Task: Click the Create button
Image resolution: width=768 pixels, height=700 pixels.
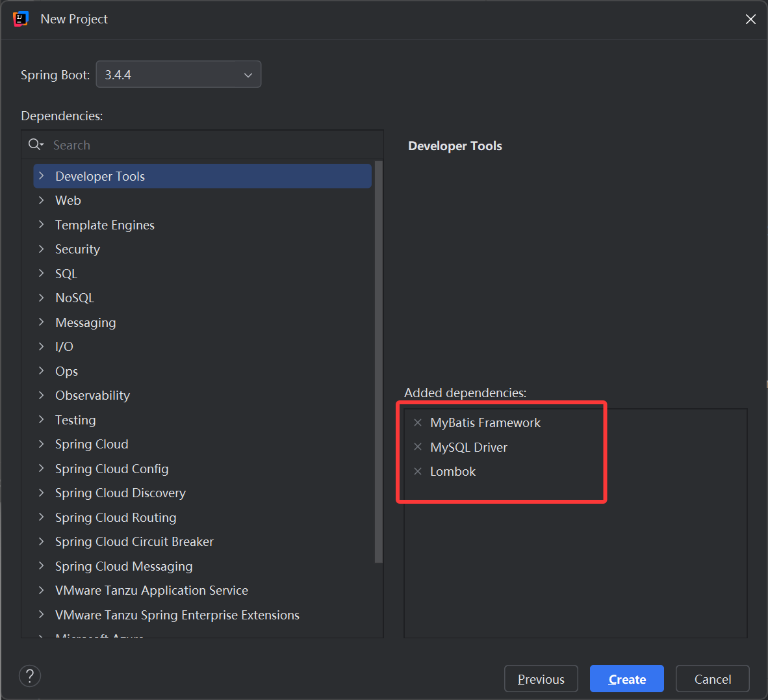Action: 627,679
